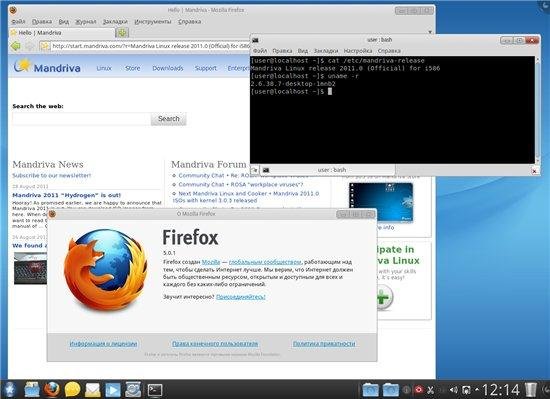Click the Search button on the Mandriva page
This screenshot has width=550, height=399.
tap(168, 119)
